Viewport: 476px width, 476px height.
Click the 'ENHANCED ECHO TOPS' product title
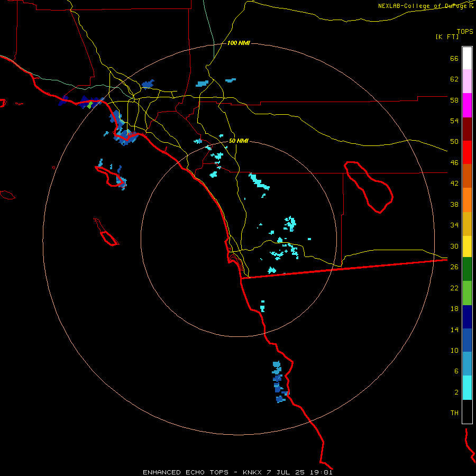click(186, 472)
